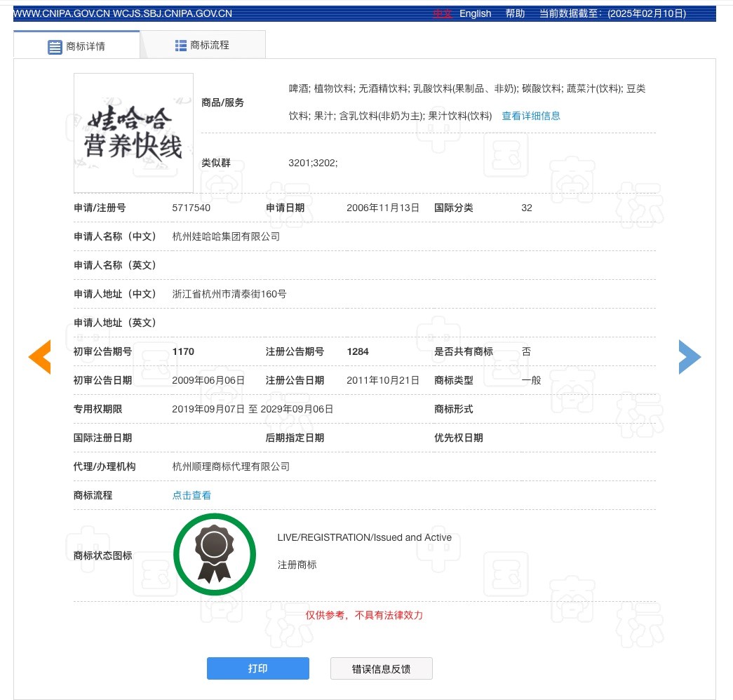Select agency name 杭州顺理商标代理有限公司
The height and width of the screenshot is (700, 733).
[x=231, y=466]
